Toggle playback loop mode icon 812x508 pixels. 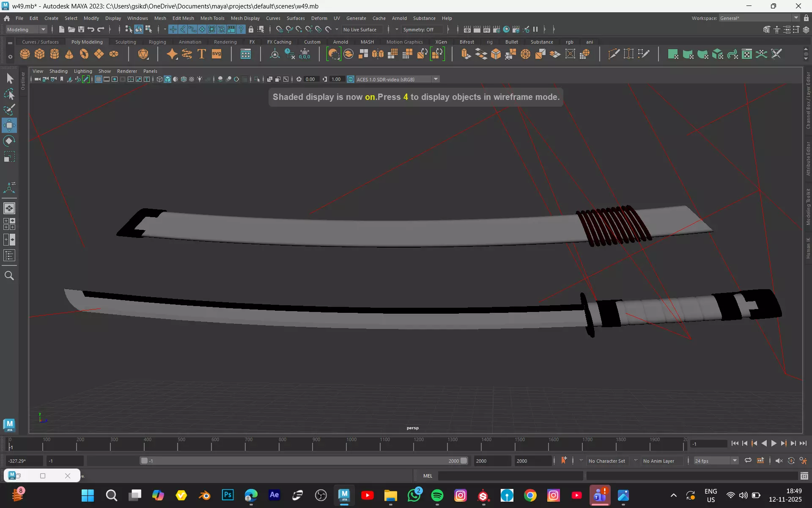click(x=748, y=461)
